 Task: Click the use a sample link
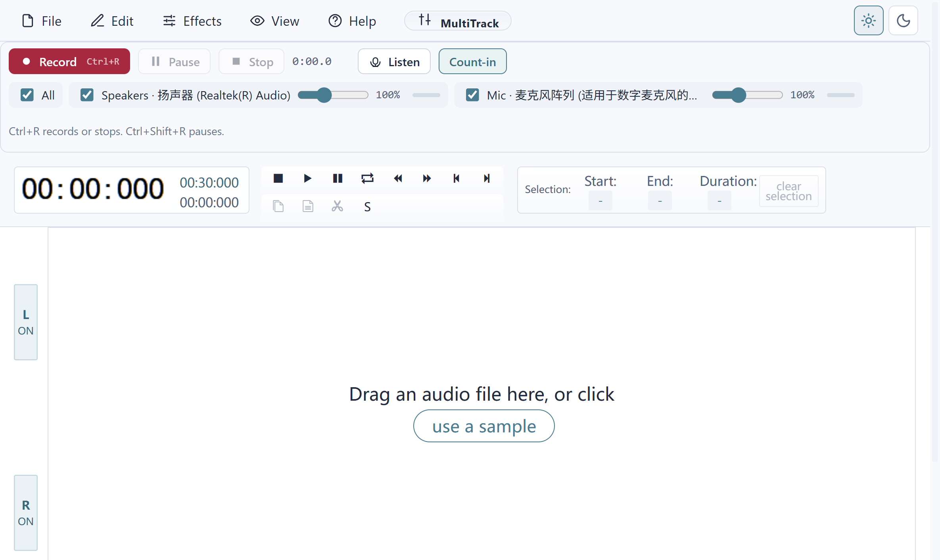(x=484, y=426)
